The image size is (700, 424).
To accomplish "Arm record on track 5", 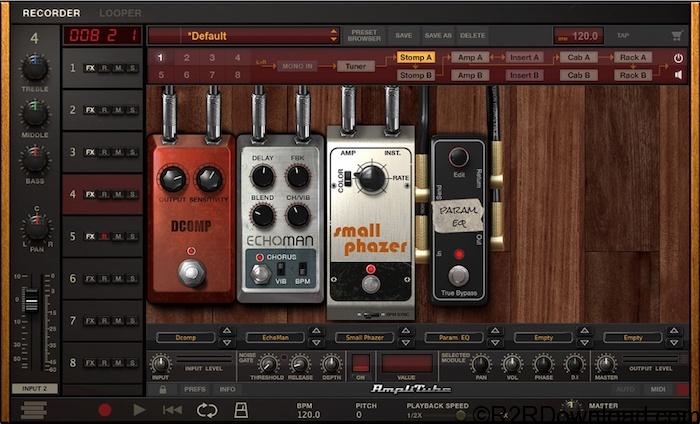I will (x=104, y=237).
